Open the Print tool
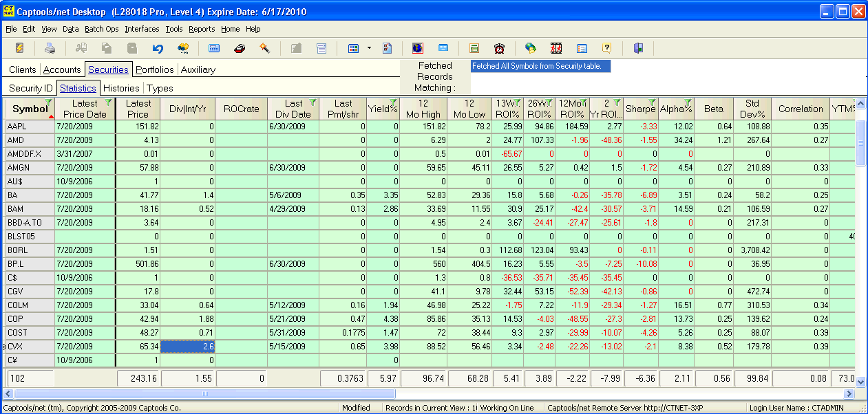The height and width of the screenshot is (414, 868). 50,48
